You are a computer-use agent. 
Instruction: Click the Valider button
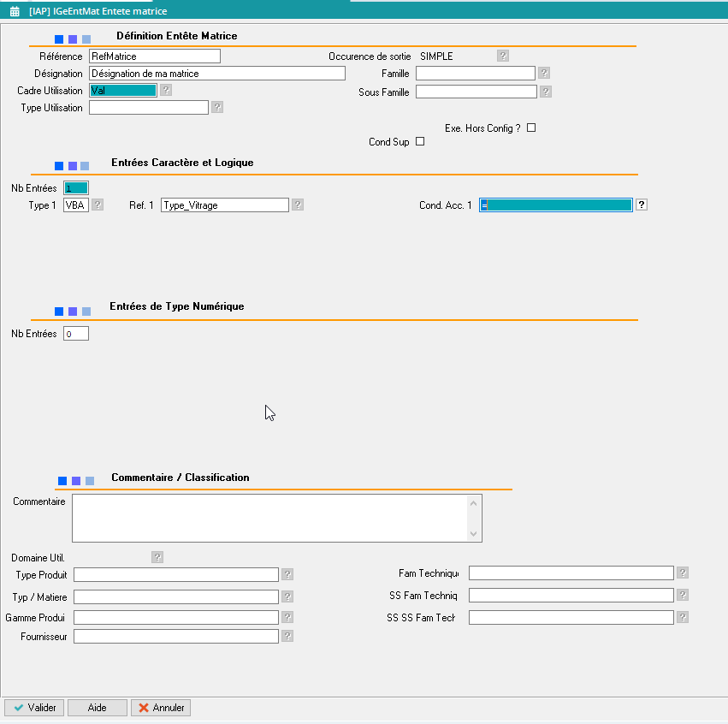(x=34, y=708)
